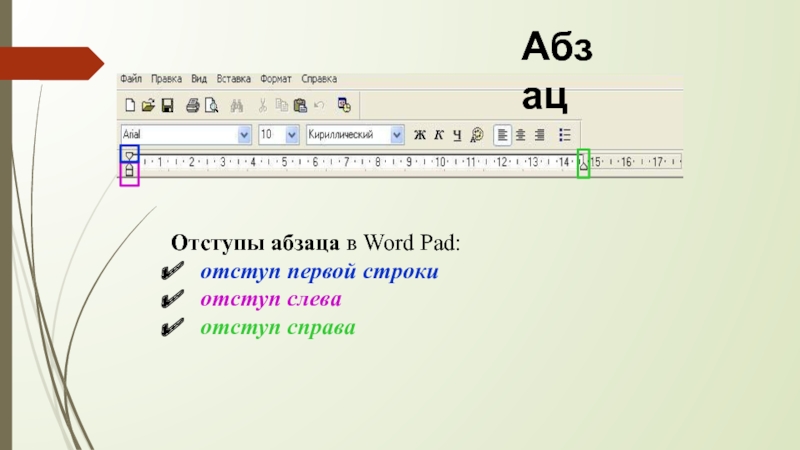The image size is (800, 450).
Task: Open the Формат menu
Action: 276,78
